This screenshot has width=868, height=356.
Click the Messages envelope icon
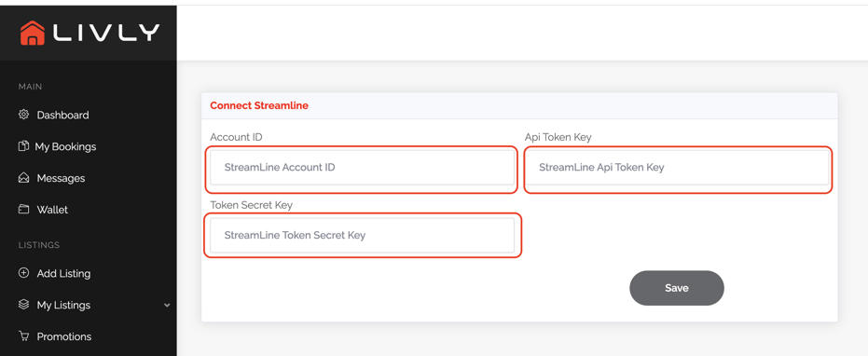tap(23, 178)
